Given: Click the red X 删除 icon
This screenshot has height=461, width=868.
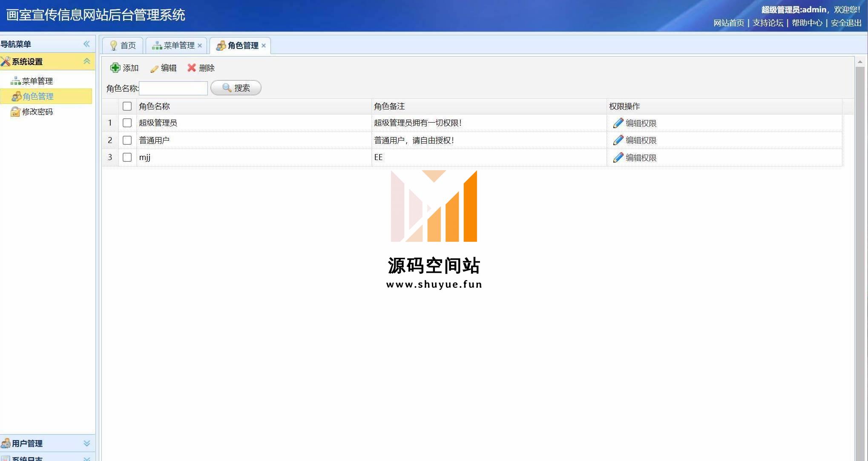Looking at the screenshot, I should pyautogui.click(x=192, y=68).
